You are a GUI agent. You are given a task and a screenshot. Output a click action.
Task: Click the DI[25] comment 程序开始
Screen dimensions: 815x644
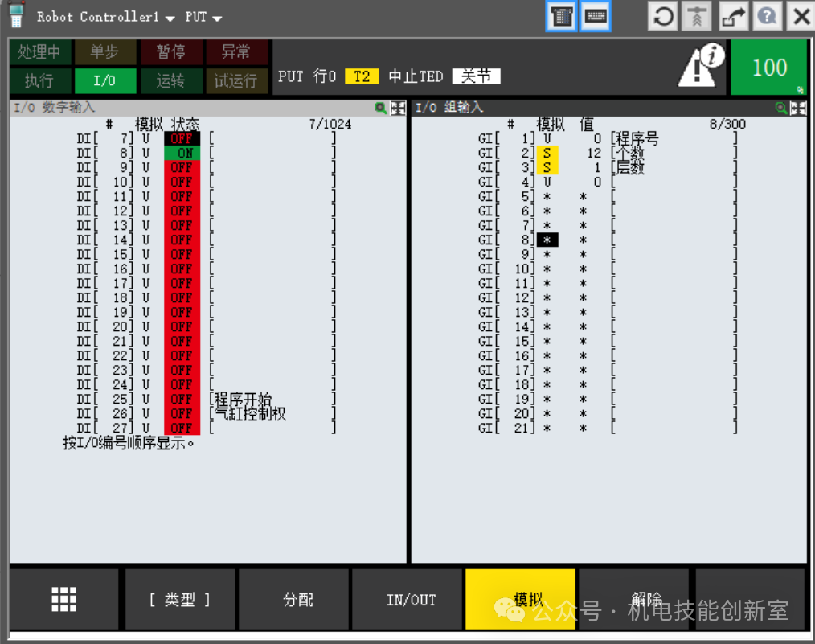244,400
